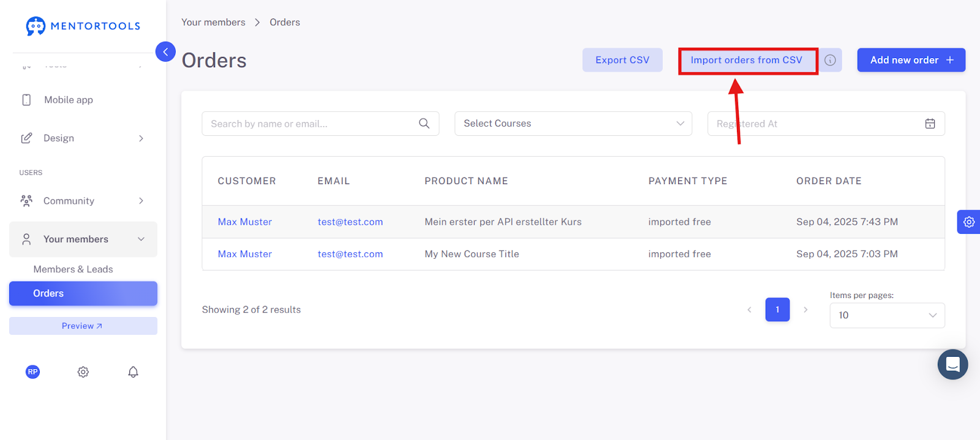This screenshot has height=440, width=980.
Task: Select page 1 in pagination
Action: pos(777,310)
